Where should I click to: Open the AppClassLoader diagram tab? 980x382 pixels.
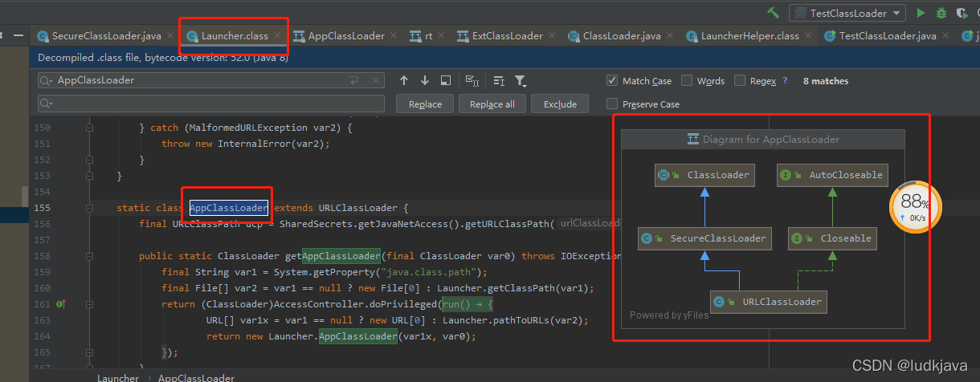click(346, 36)
